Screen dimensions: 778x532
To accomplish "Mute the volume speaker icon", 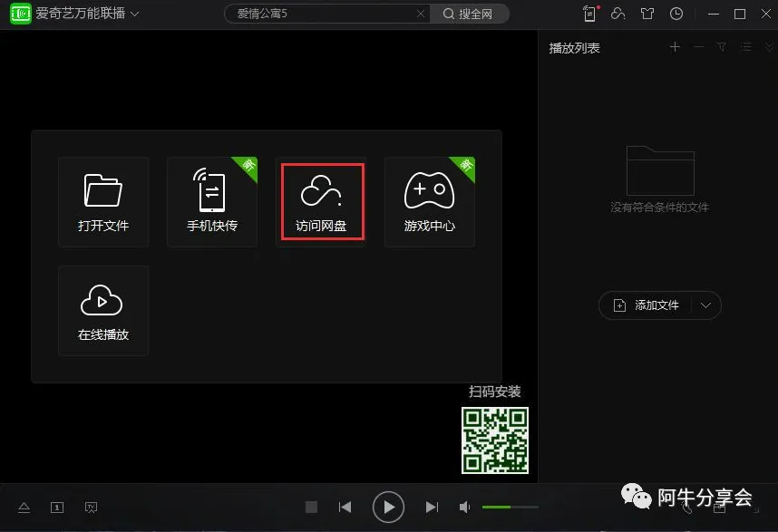I will click(464, 507).
